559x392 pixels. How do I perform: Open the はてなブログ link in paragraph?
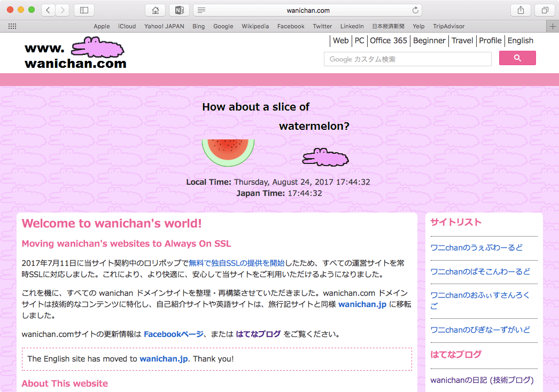pyautogui.click(x=258, y=334)
